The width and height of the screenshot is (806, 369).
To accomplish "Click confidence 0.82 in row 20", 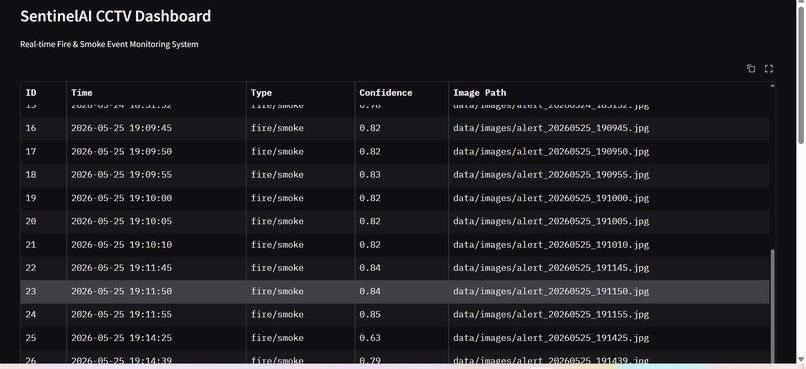I will [x=401, y=222].
